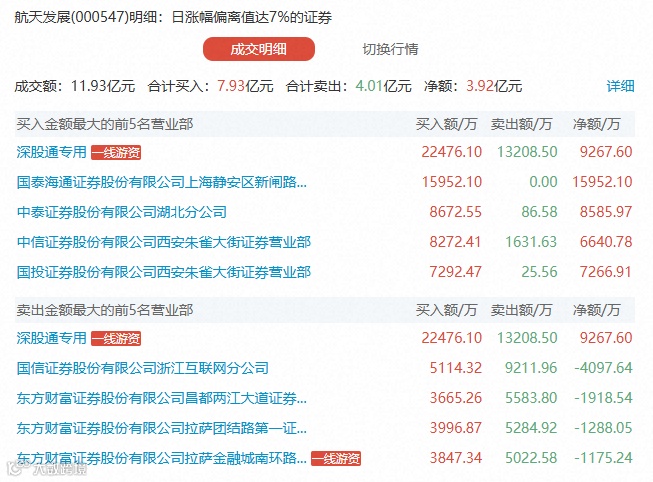
Task: Open 东方财富证券 昌都两江大道 branch link
Action: click(x=162, y=398)
